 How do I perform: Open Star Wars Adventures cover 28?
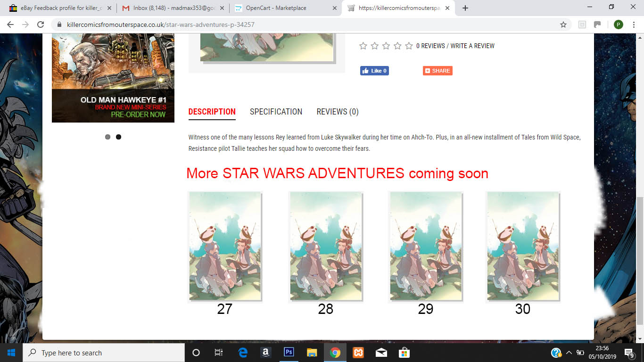325,246
